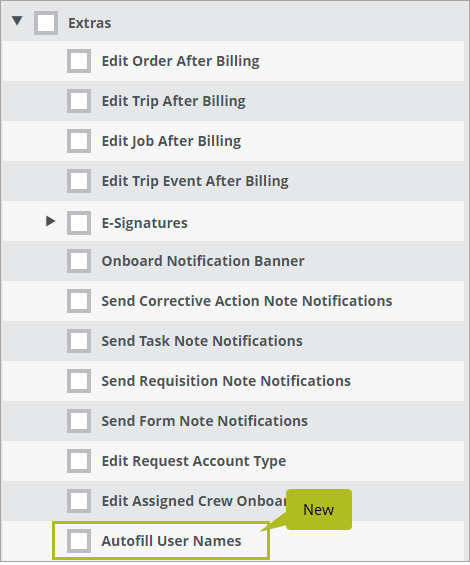Viewport: 470px width, 565px height.
Task: Select the Autofill User Names label
Action: point(171,541)
